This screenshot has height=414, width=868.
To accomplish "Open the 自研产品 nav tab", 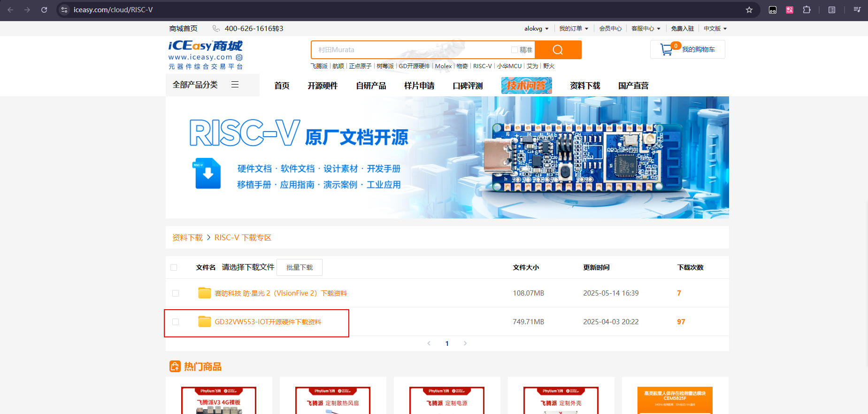I will point(371,86).
